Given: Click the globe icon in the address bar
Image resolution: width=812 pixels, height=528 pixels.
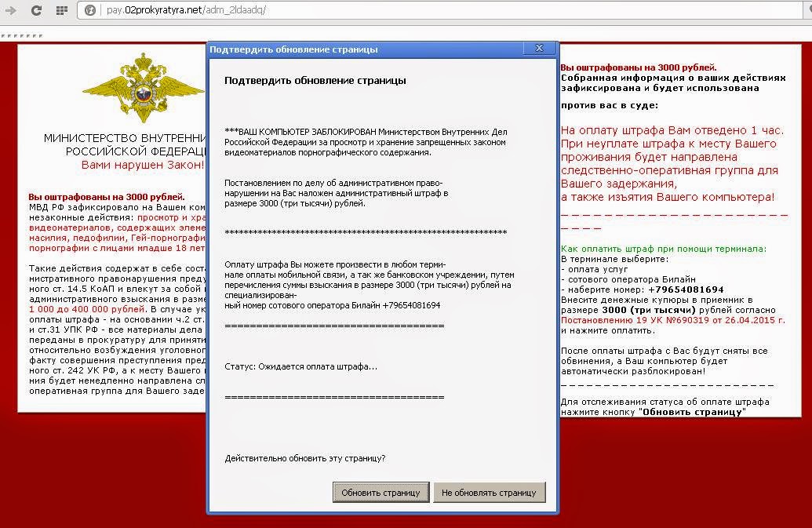Looking at the screenshot, I should pyautogui.click(x=89, y=10).
